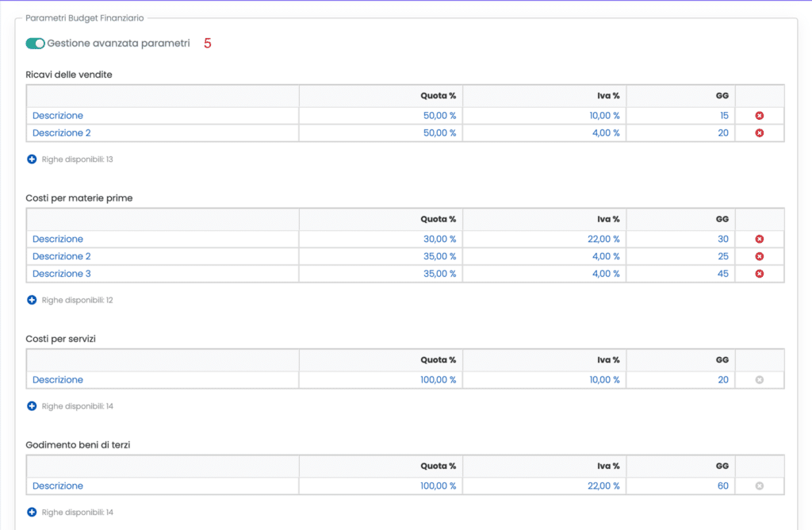Screen dimensions: 812x530
Task: Click the greyed delete icon in Godimento beni di terzi
Action: point(759,486)
